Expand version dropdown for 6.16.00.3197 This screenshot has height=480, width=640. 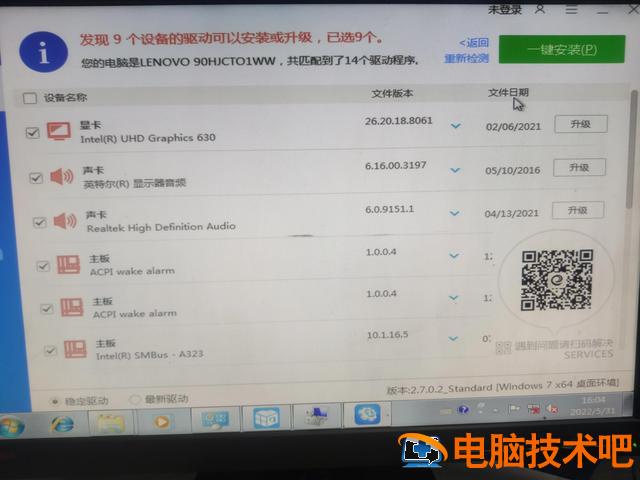coord(455,170)
